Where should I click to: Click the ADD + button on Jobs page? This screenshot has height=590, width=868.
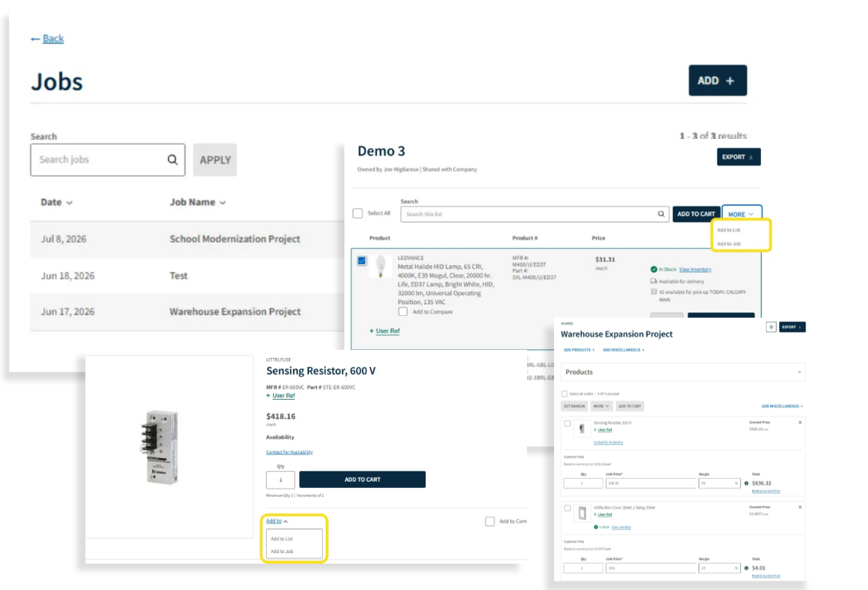[717, 81]
